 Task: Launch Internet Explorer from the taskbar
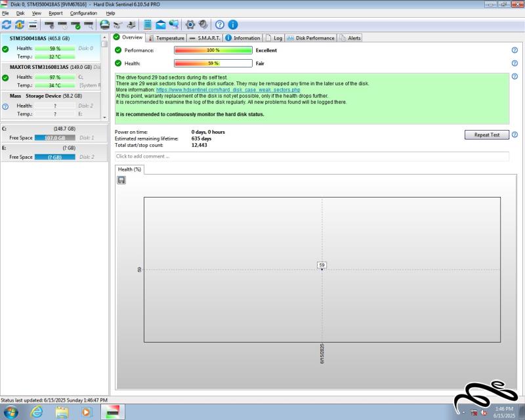37,412
